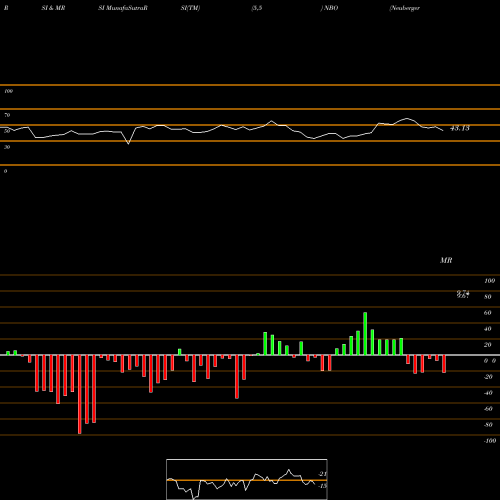Viewport: 500px width, 500px height.
Task: Click the MR axis label -20
Action: [x=488, y=377]
